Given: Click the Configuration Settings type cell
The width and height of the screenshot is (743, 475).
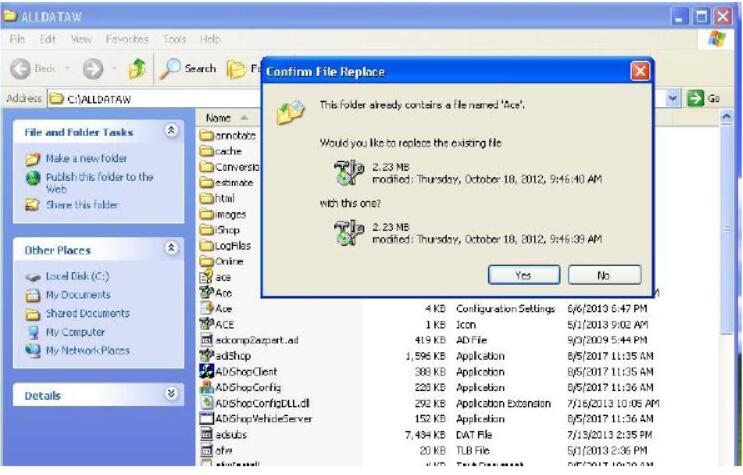Looking at the screenshot, I should [x=506, y=309].
